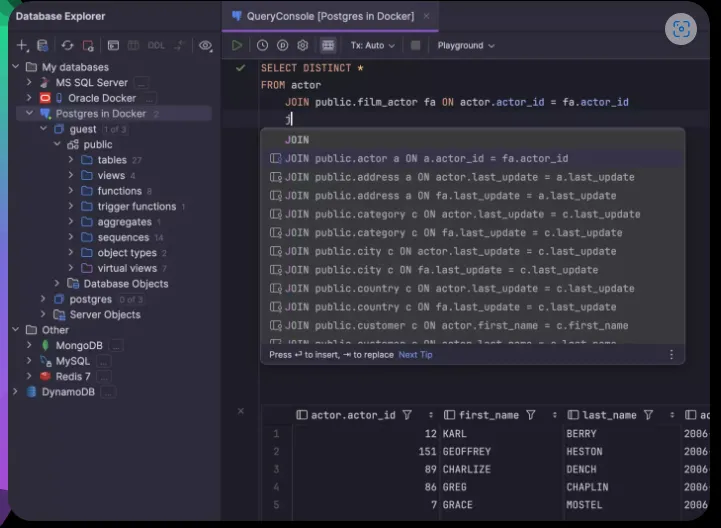Toggle the eye view options icon
This screenshot has width=721, height=528.
(x=205, y=46)
